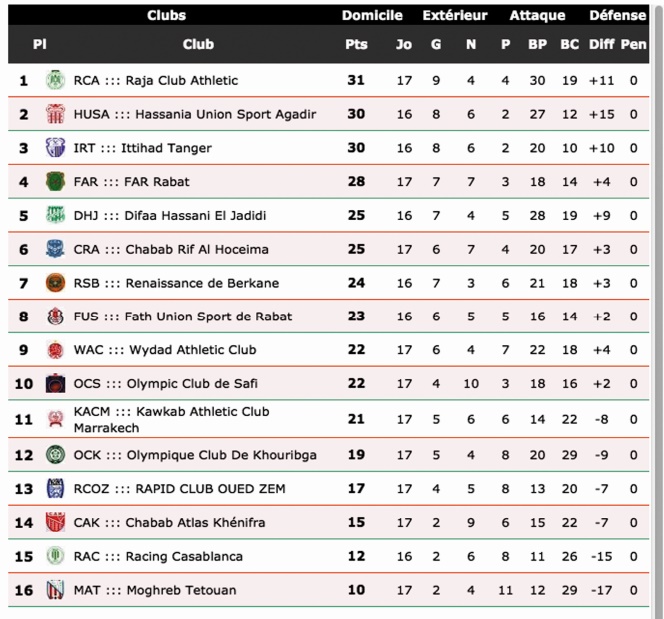Open the Fath Union Sport de Rabat link
This screenshot has width=664, height=619.
point(183,317)
